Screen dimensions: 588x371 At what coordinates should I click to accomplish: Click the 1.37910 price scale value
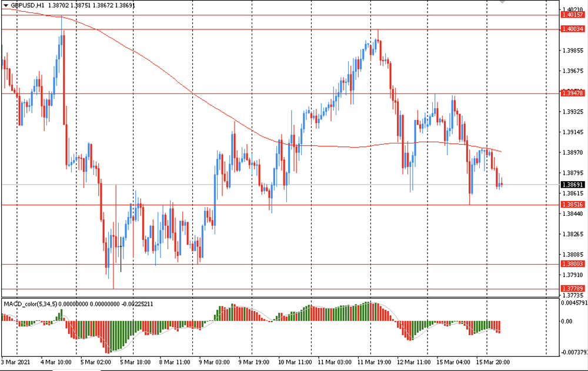click(573, 275)
